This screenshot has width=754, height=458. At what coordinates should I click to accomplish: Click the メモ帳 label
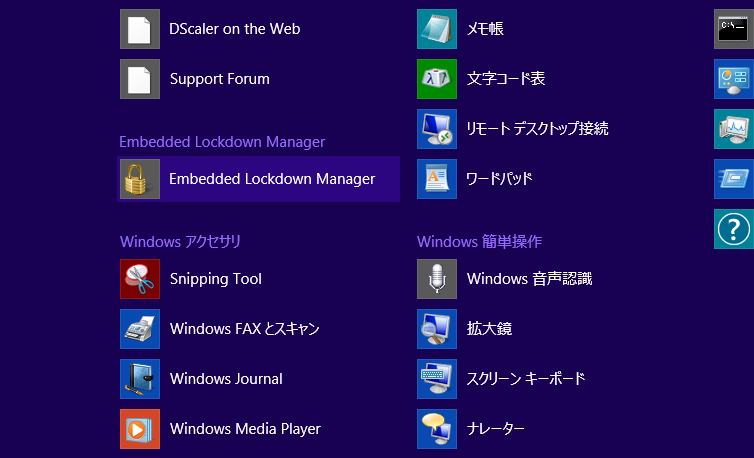click(485, 29)
